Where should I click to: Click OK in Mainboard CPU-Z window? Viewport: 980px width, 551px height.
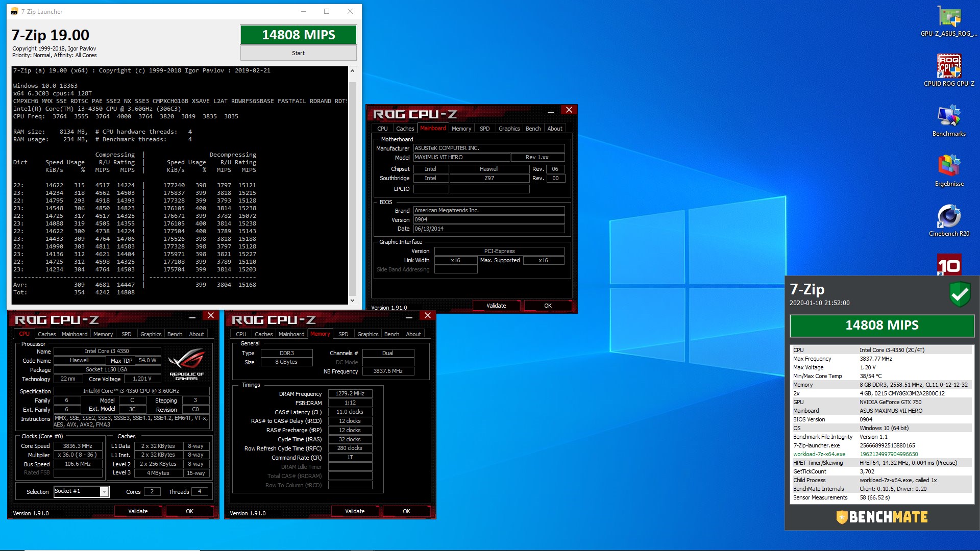(x=548, y=306)
